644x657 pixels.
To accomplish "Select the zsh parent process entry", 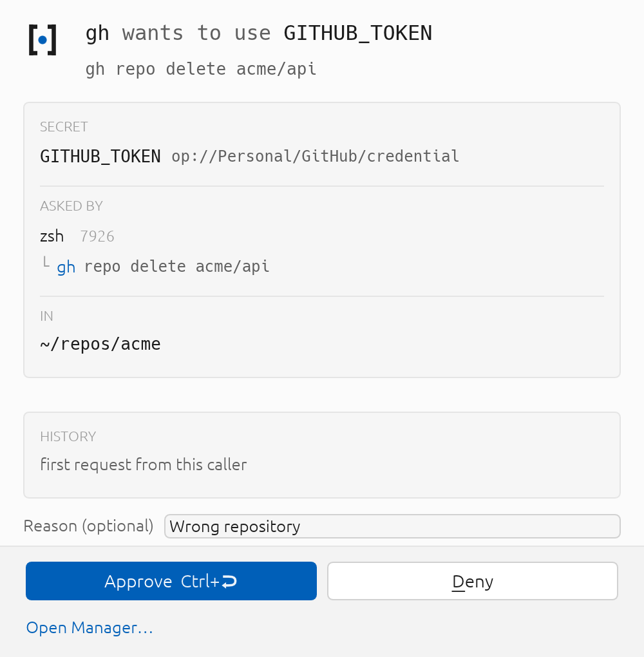I will pyautogui.click(x=52, y=236).
